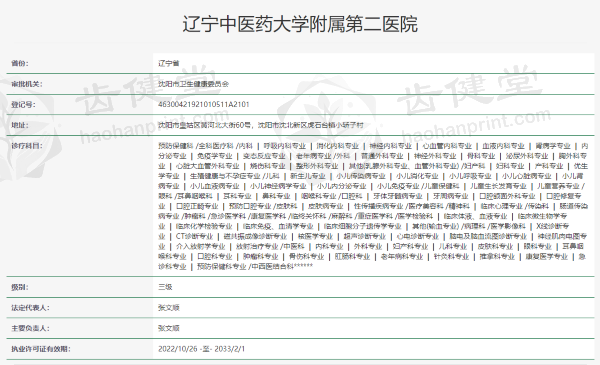Select the 执业许可证有效期 label
Screen dimensions: 600x365
pyautogui.click(x=41, y=349)
